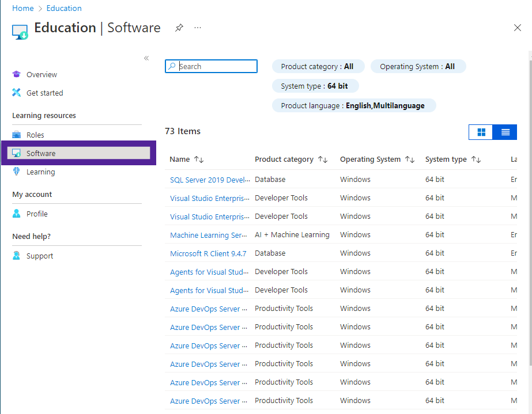532x414 pixels.
Task: Open the Operating System filter
Action: tap(418, 66)
